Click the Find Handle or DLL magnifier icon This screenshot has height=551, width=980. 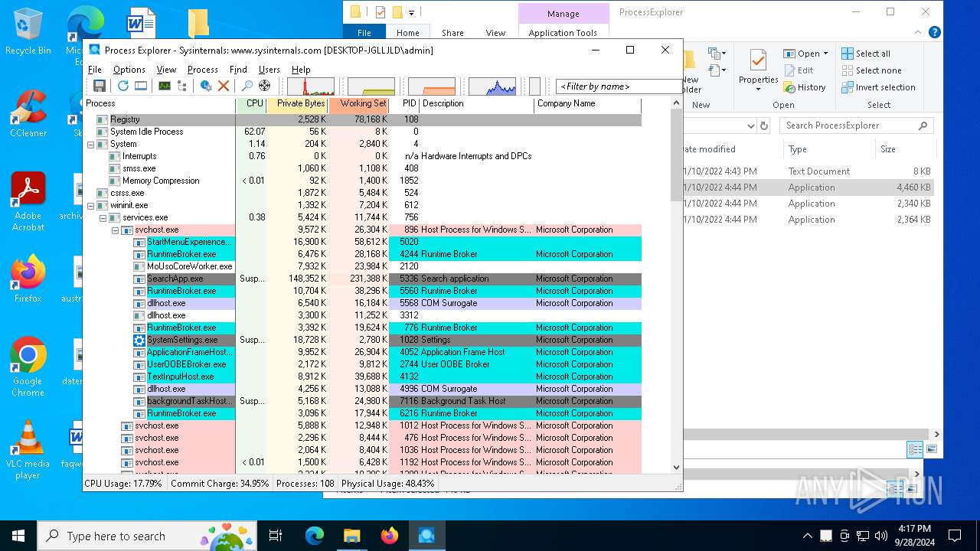[247, 86]
